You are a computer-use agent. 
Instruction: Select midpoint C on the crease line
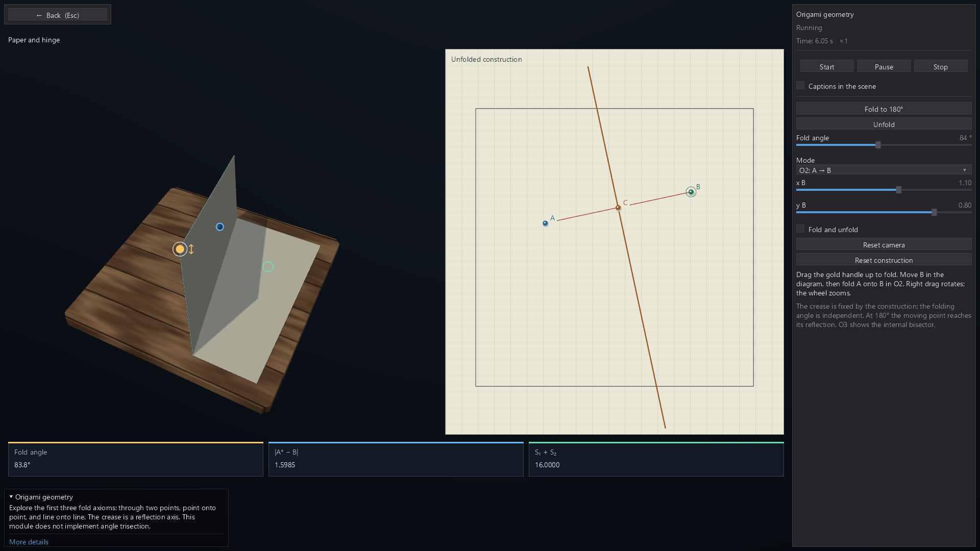click(618, 208)
